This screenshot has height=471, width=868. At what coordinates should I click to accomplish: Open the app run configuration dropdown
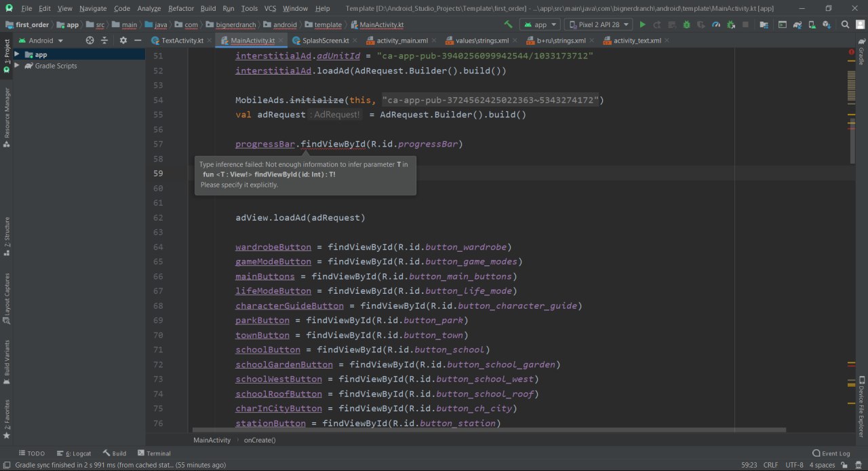point(540,24)
